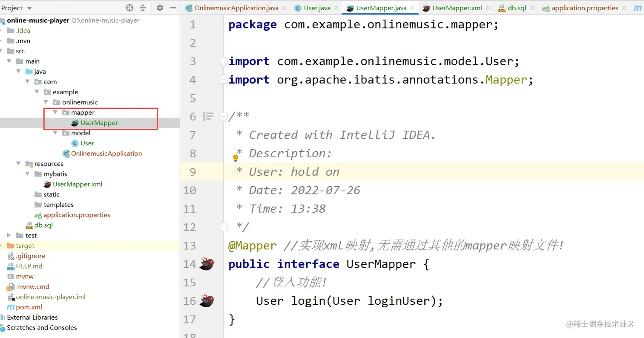This screenshot has height=338, width=644.
Task: Collapse the main folder
Action: [9, 61]
